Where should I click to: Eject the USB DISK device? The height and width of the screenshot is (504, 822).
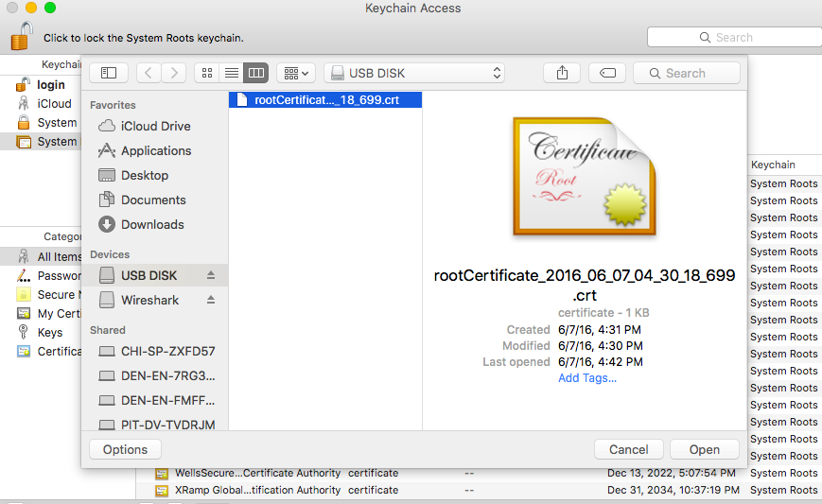click(211, 275)
